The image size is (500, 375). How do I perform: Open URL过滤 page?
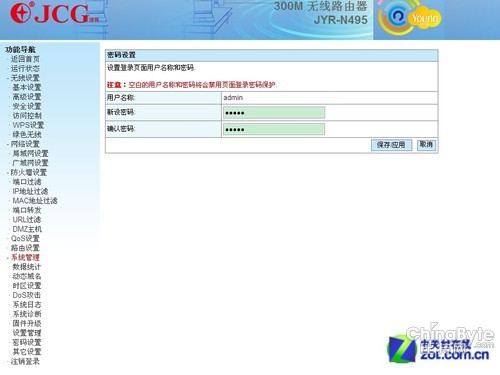[27, 220]
